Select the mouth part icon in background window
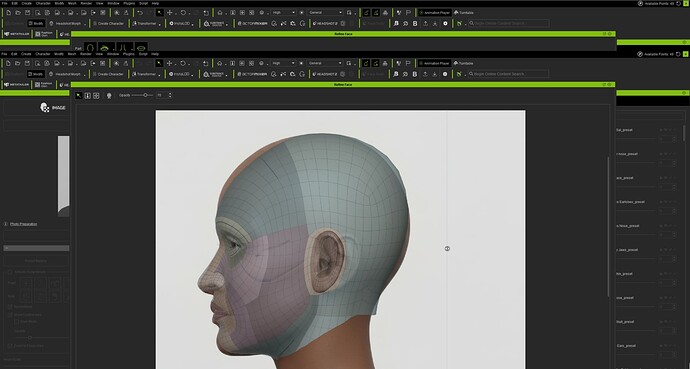Viewport: 690px width, 369px height. [141, 47]
